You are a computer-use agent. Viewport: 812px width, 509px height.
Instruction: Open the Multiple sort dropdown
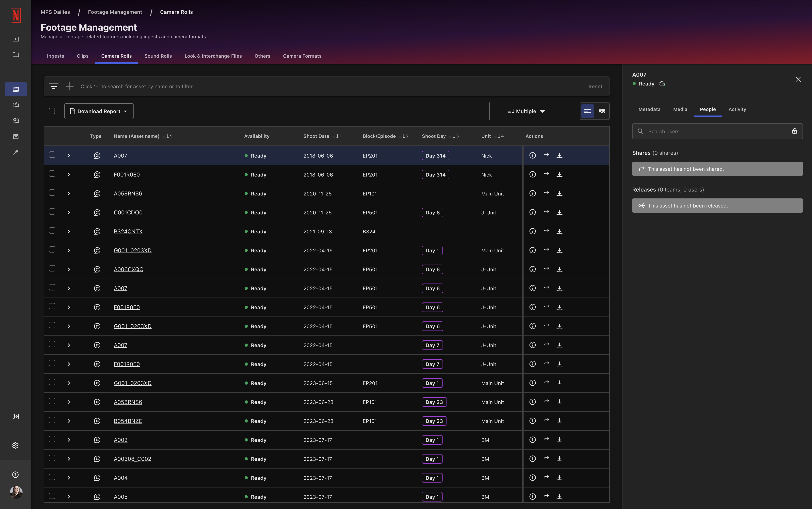525,111
